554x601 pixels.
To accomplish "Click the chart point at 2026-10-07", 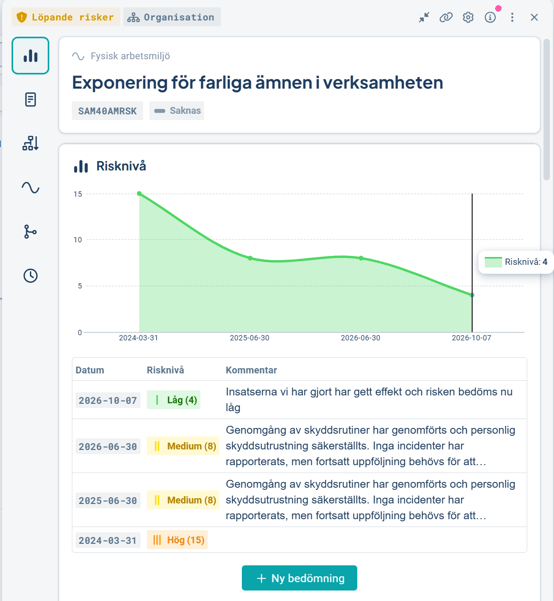I will click(x=472, y=295).
